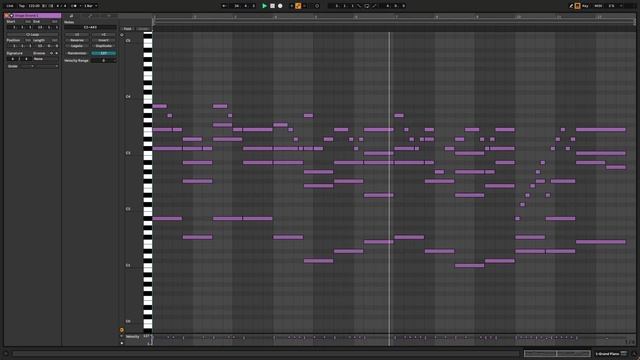Toggle the Draw Mode pencil icon
Screen dimensions: 640x360
(x=571, y=6)
